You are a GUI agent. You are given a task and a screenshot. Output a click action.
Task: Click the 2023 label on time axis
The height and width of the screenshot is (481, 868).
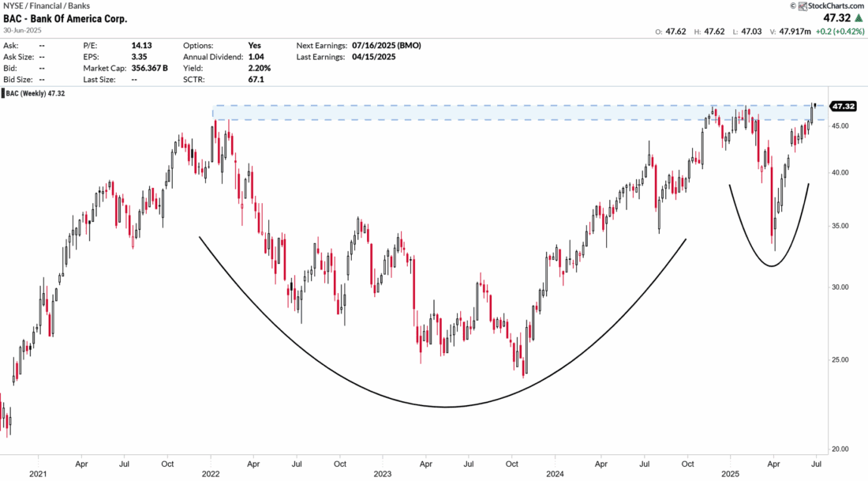(x=383, y=474)
